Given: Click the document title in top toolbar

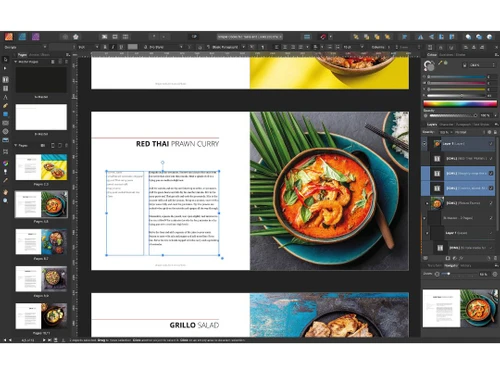Looking at the screenshot, I should point(250,37).
